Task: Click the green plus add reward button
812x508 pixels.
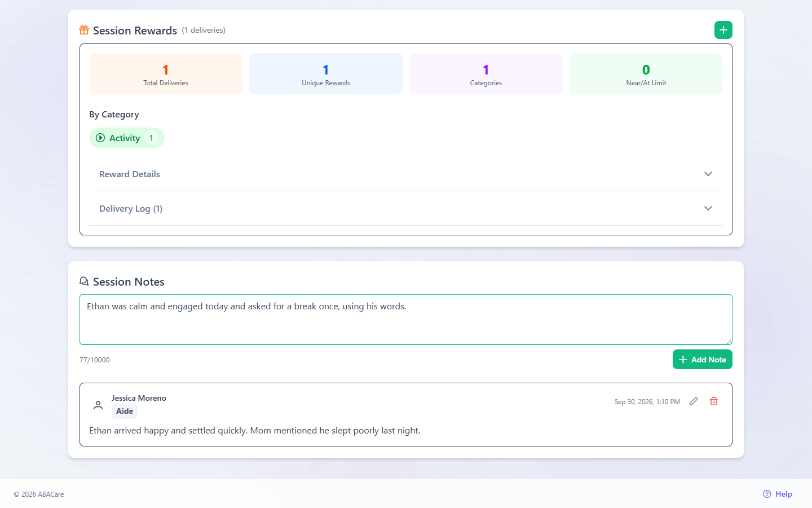Action: 723,30
